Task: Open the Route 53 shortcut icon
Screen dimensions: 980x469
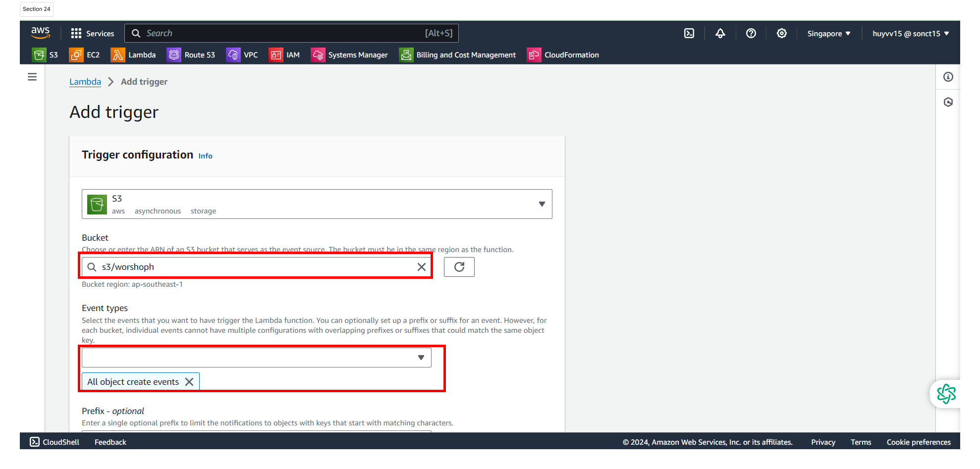Action: point(174,55)
